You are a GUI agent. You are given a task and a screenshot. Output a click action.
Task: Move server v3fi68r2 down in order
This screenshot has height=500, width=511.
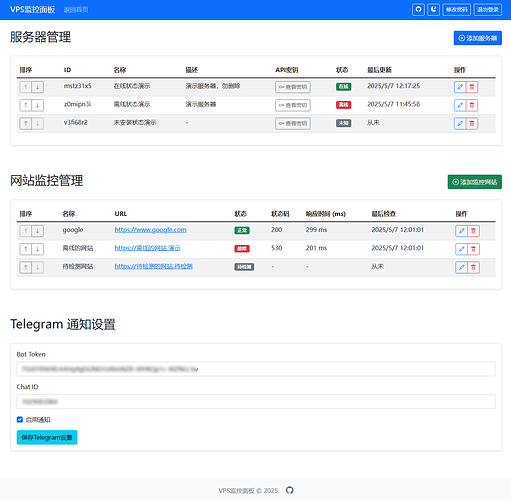[38, 123]
